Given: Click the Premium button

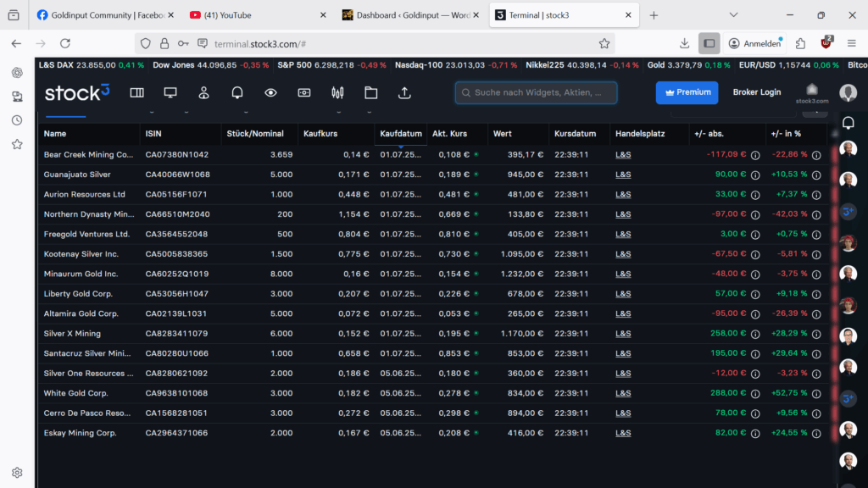Looking at the screenshot, I should pyautogui.click(x=687, y=92).
